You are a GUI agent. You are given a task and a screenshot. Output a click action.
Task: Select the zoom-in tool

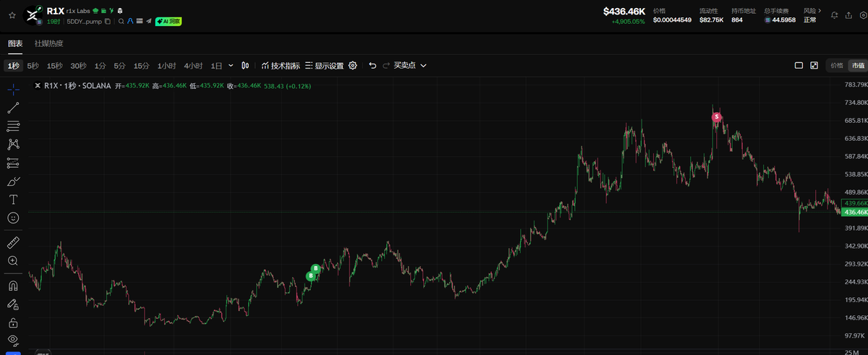tap(13, 260)
